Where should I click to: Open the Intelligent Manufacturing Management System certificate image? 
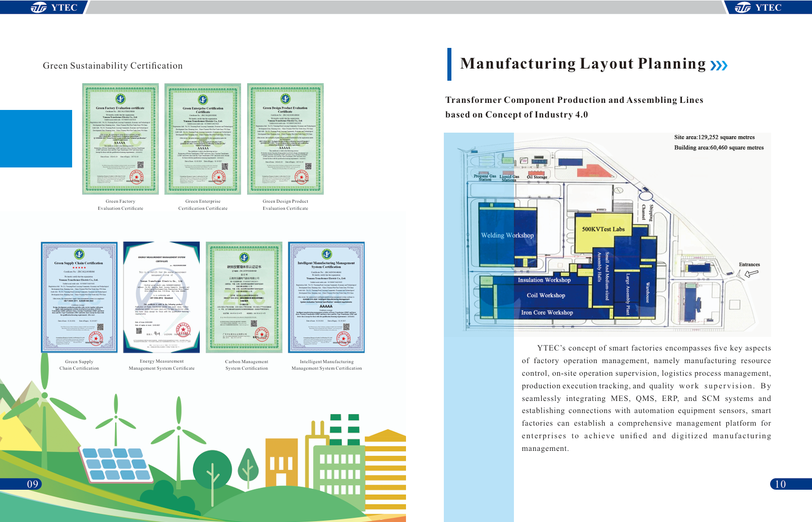326,297
